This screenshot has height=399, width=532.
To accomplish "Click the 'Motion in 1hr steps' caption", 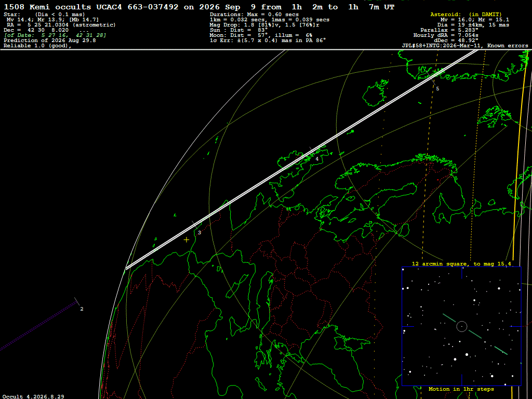I will pyautogui.click(x=461, y=389).
